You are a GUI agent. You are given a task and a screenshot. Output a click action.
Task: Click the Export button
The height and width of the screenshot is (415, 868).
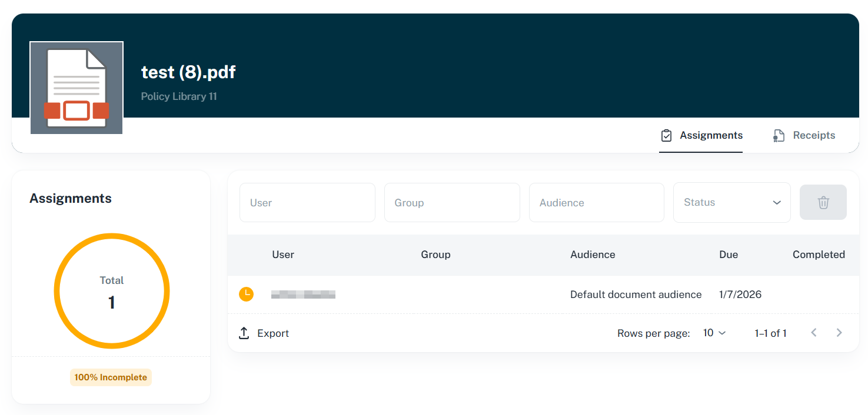272,333
